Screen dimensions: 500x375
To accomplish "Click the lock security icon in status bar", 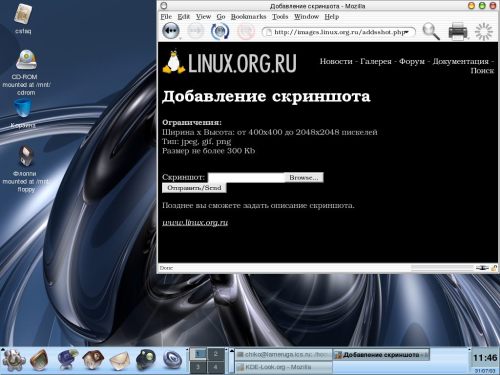I will coord(494,268).
